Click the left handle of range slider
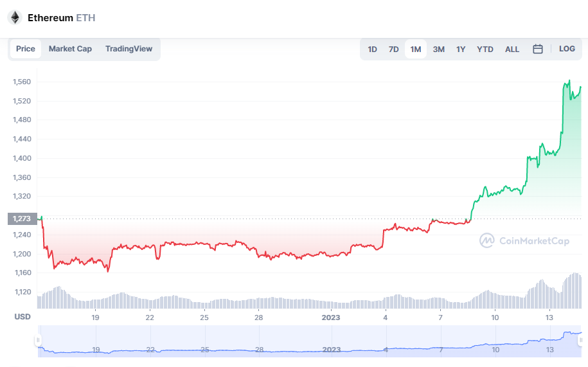588x367 pixels. pos(38,340)
